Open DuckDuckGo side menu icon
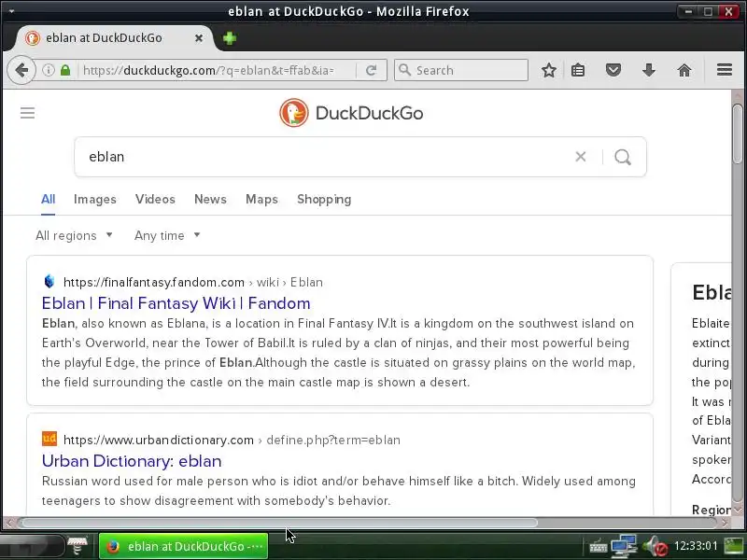 coord(28,113)
